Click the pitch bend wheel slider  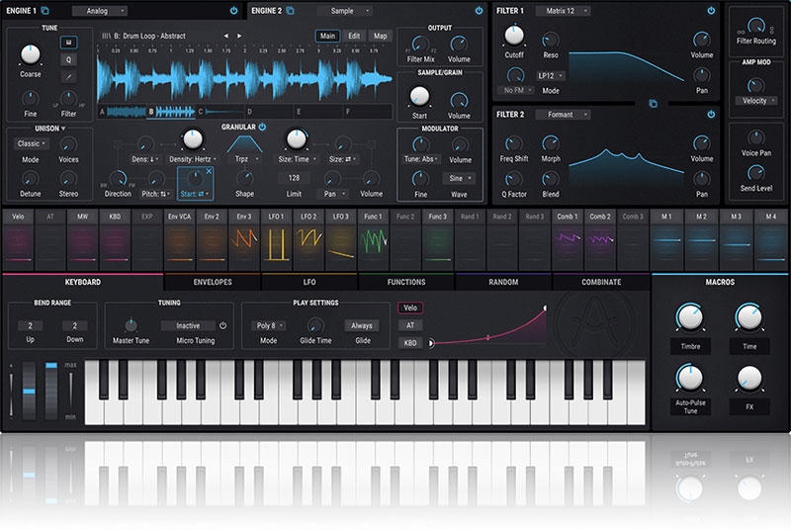coord(27,392)
